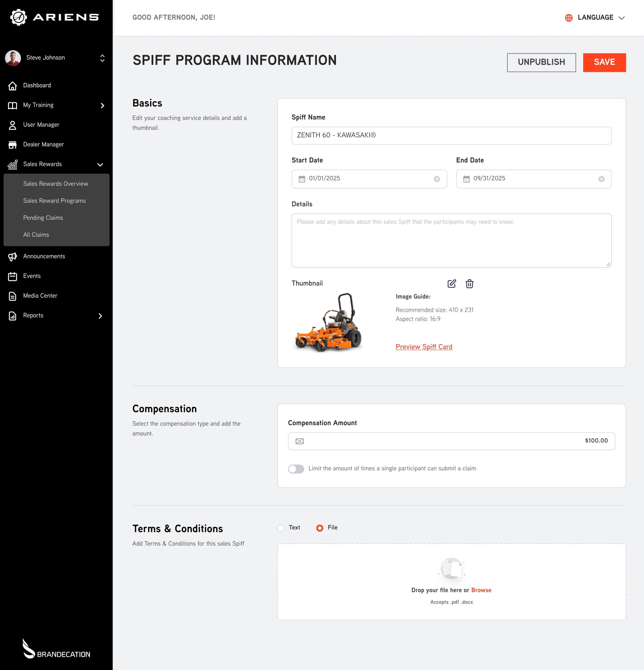Edit the thumbnail with pencil icon
Screen dimensions: 644x670
click(x=452, y=284)
